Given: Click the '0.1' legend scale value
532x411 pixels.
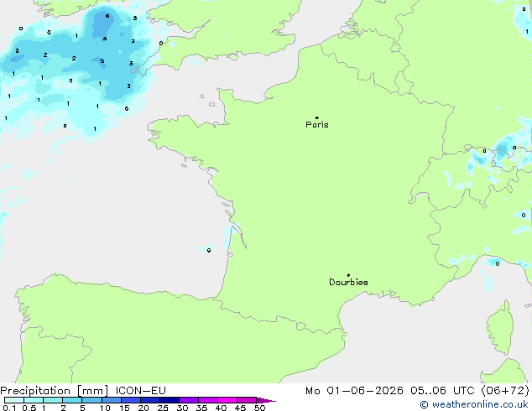Looking at the screenshot, I should pos(9,408).
